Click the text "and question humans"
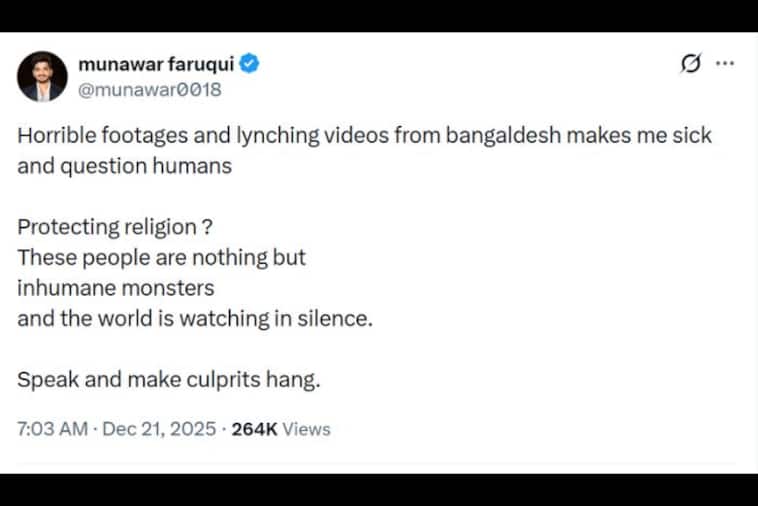This screenshot has height=506, width=758. pyautogui.click(x=124, y=166)
